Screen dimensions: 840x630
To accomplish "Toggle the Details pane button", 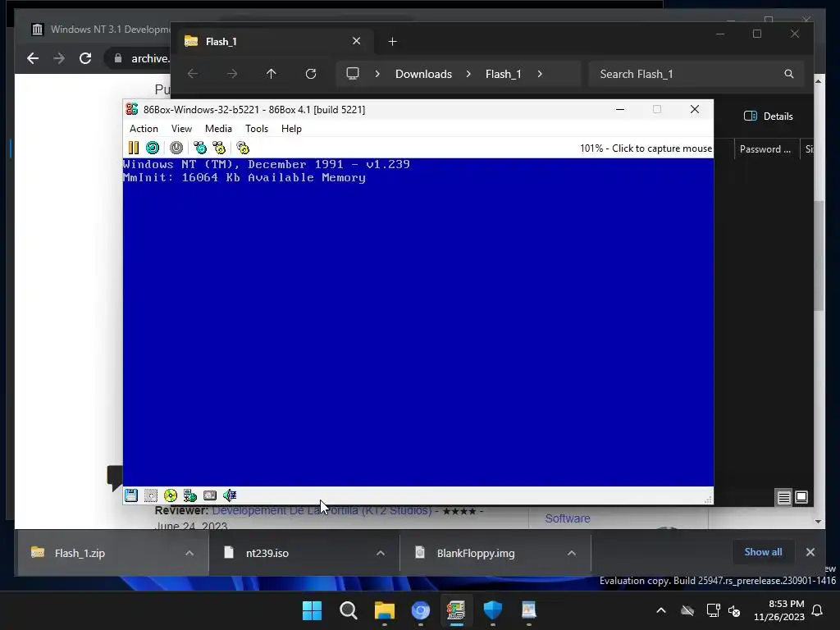I will 769,116.
